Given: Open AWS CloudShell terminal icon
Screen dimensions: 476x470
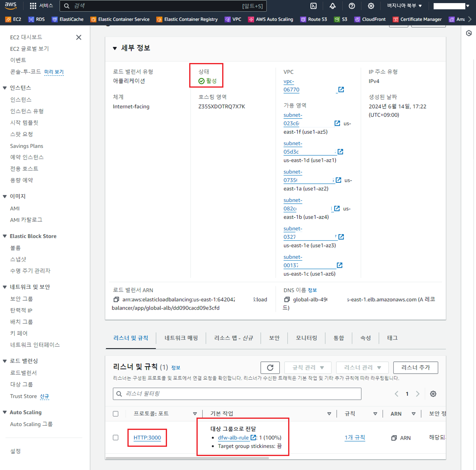Looking at the screenshot, I should 313,6.
